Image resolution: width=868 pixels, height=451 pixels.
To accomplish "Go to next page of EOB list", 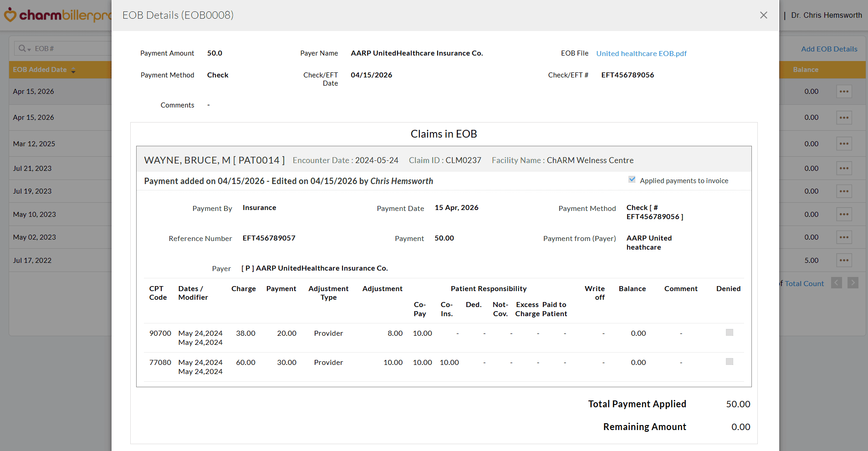I will (853, 283).
